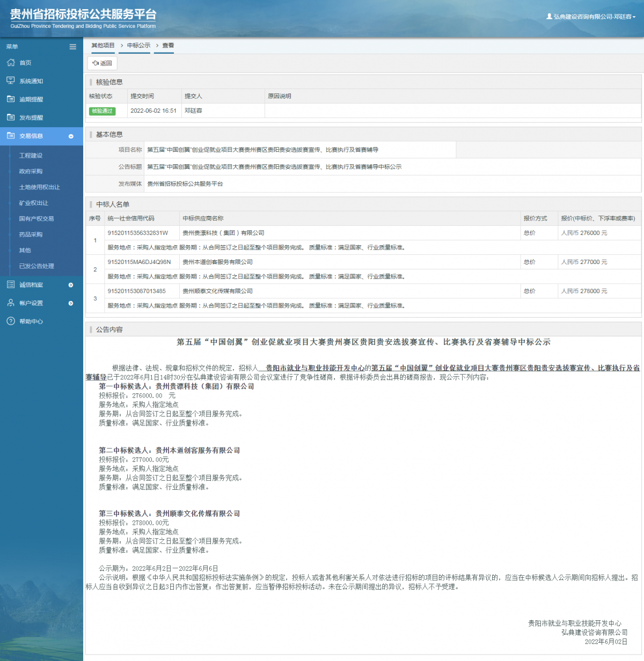Open 已发公告处理 submenu item
The image size is (644, 661).
(36, 266)
